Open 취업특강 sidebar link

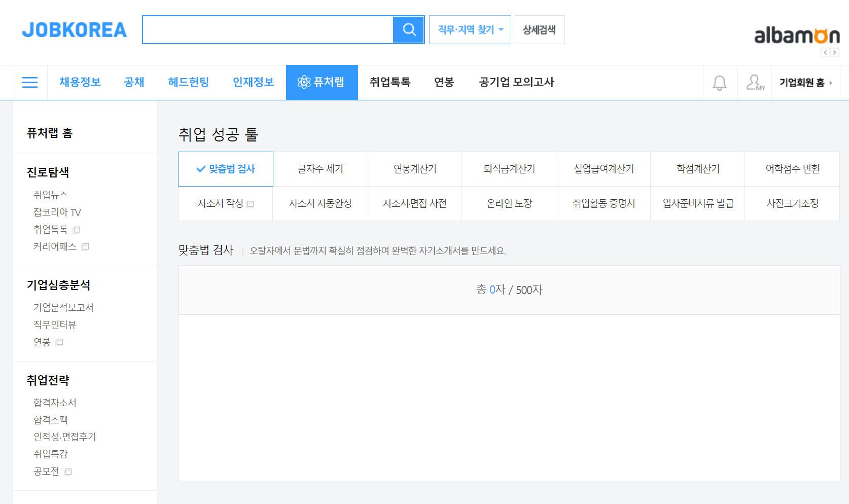pyautogui.click(x=51, y=454)
